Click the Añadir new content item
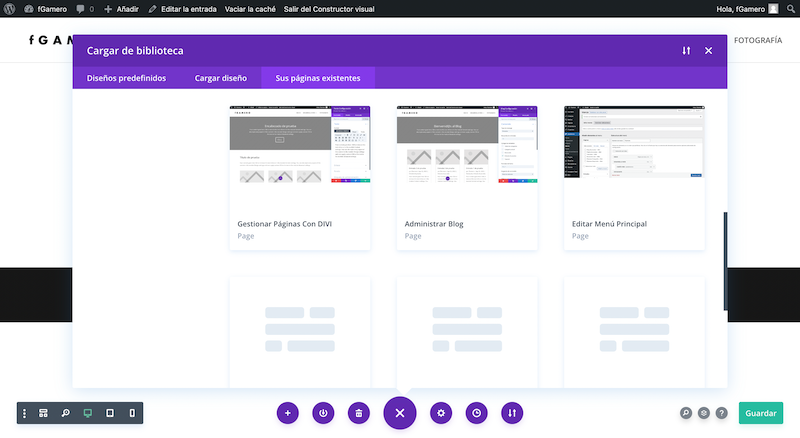800x438 pixels. (121, 9)
